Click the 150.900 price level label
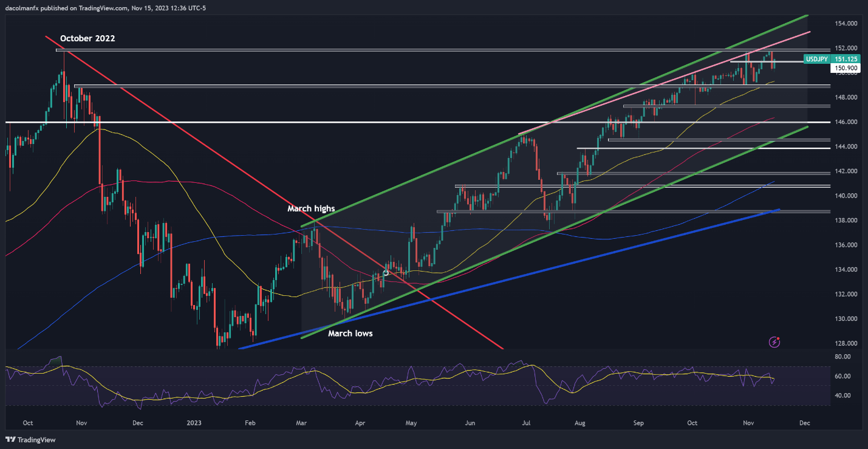The image size is (868, 449). point(846,69)
